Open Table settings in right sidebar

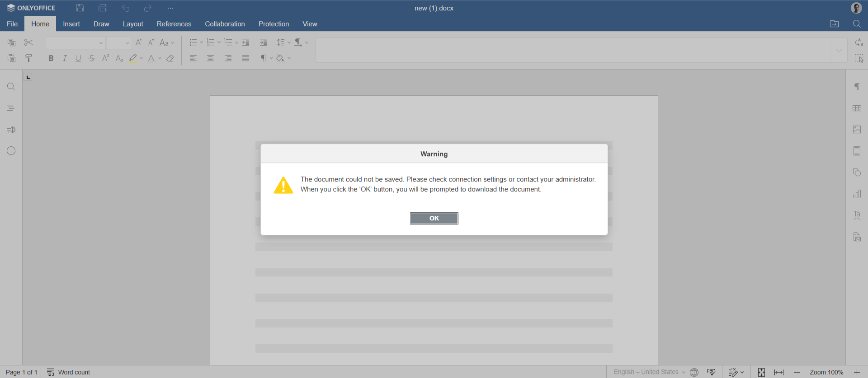tap(857, 108)
